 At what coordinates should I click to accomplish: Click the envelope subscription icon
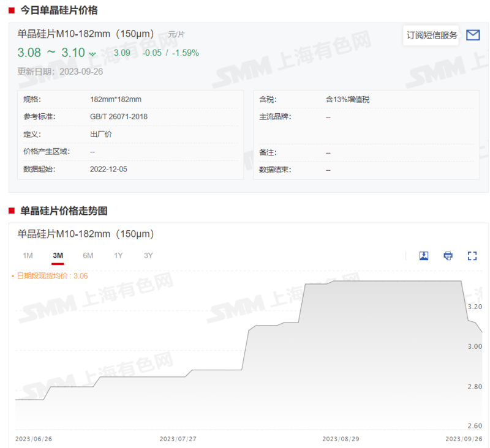coord(473,35)
